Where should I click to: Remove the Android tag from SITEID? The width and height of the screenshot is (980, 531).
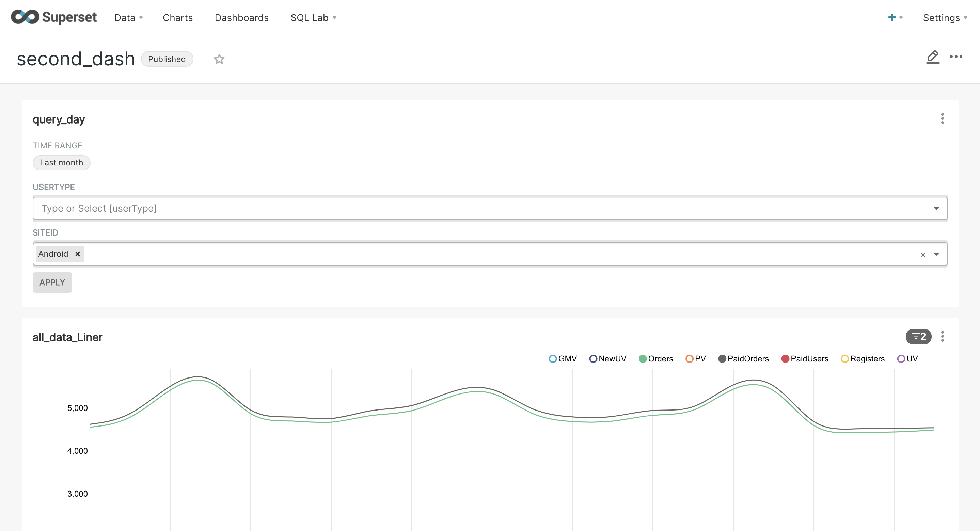pyautogui.click(x=78, y=254)
